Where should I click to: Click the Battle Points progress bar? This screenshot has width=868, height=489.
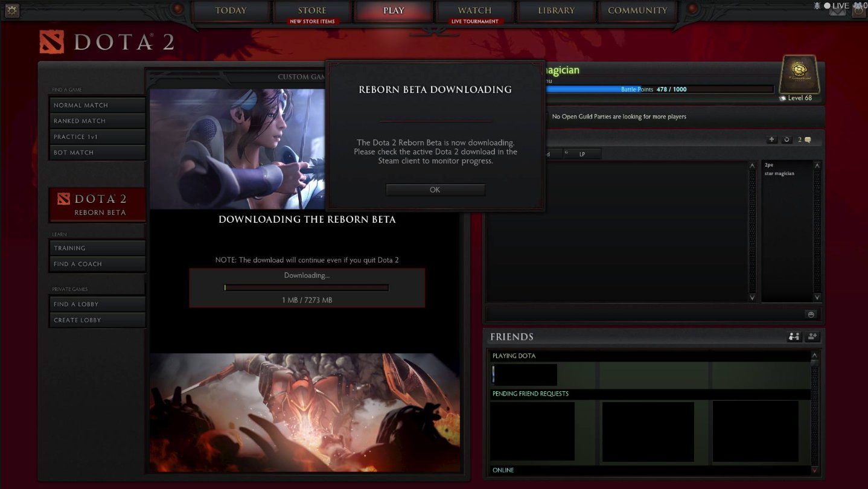pyautogui.click(x=659, y=89)
